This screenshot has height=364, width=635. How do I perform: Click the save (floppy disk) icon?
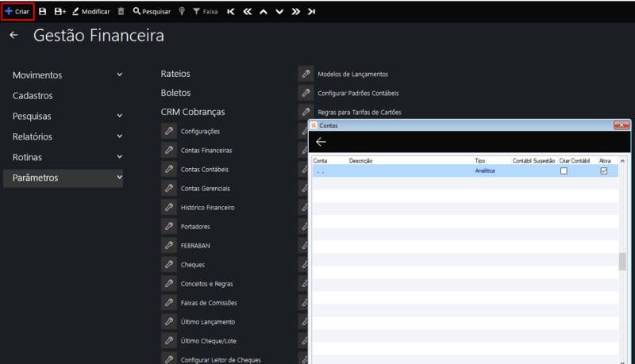pos(43,12)
